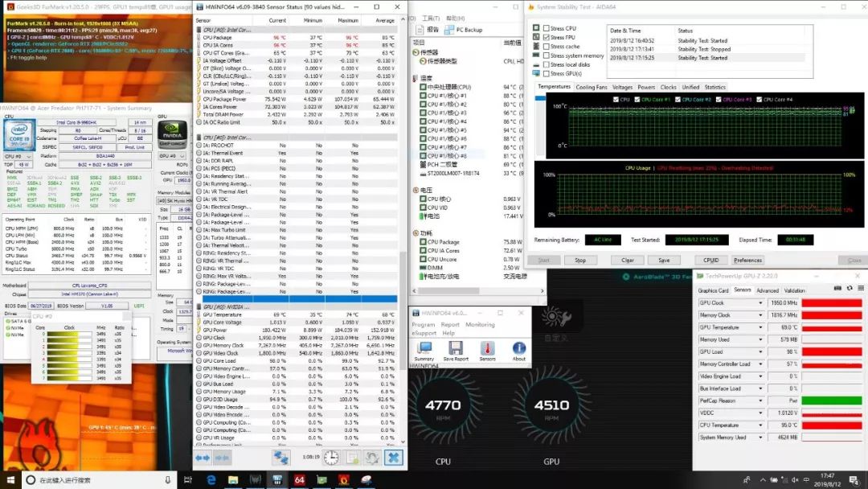Open notification center in system tray

[854, 479]
